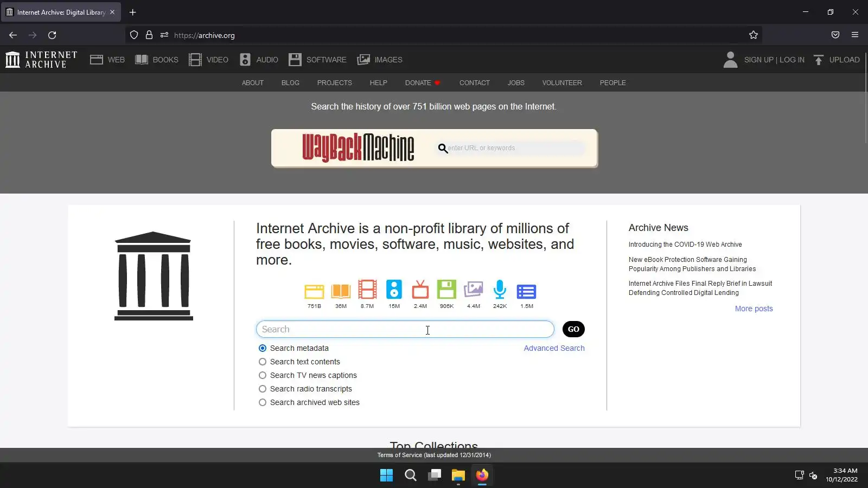Open the Audio section in top navigation
The width and height of the screenshot is (868, 488).
coord(259,60)
